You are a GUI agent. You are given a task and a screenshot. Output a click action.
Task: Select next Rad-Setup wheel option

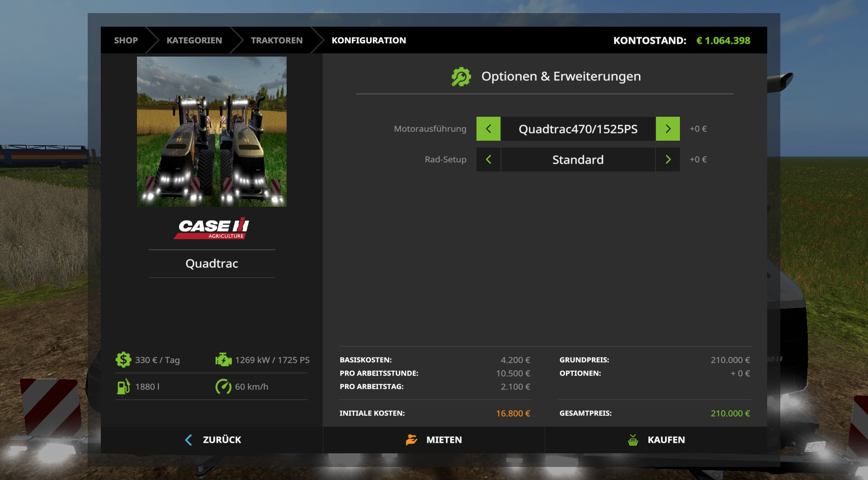(x=668, y=160)
